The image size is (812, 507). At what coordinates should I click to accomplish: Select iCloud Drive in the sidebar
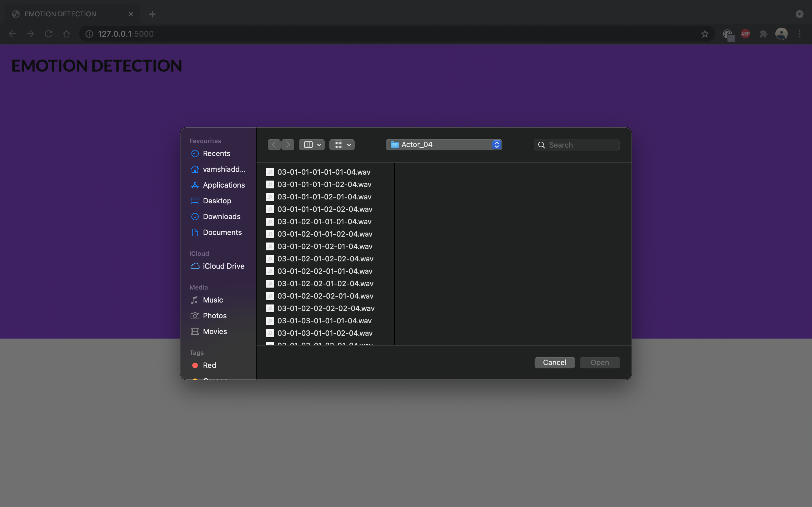[224, 266]
